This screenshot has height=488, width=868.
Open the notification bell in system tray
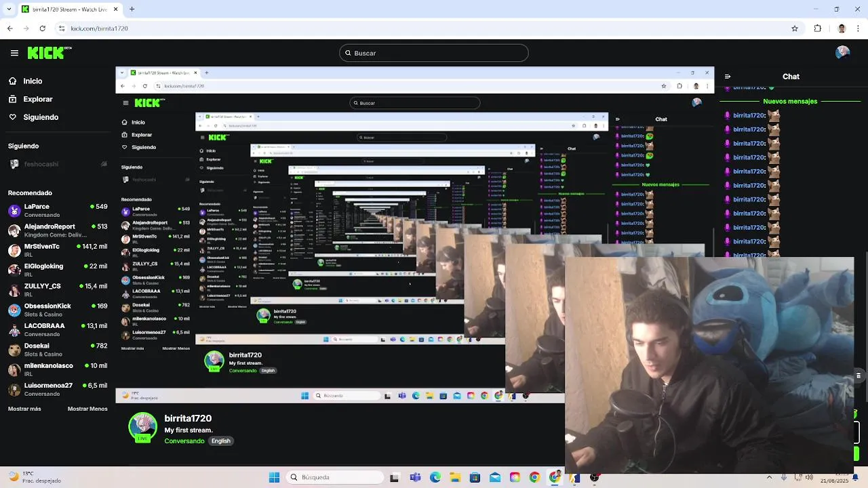click(x=855, y=477)
